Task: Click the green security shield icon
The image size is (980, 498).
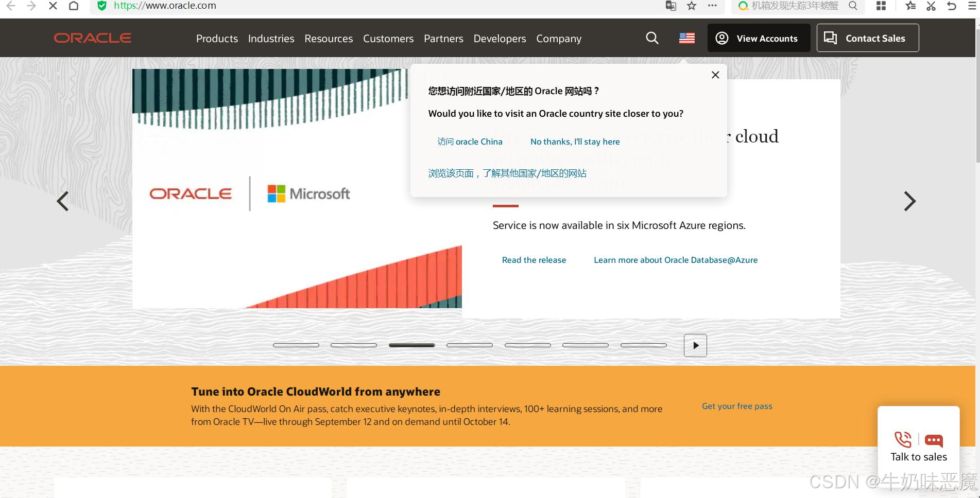Action: click(x=102, y=6)
